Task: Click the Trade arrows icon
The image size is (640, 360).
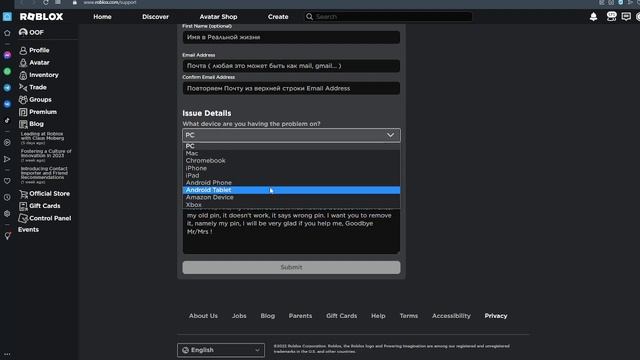Action: coord(23,87)
